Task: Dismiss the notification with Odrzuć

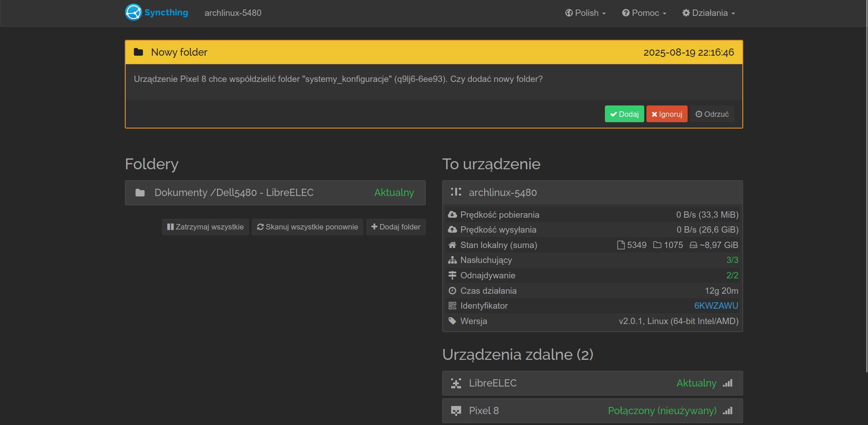Action: pos(712,114)
